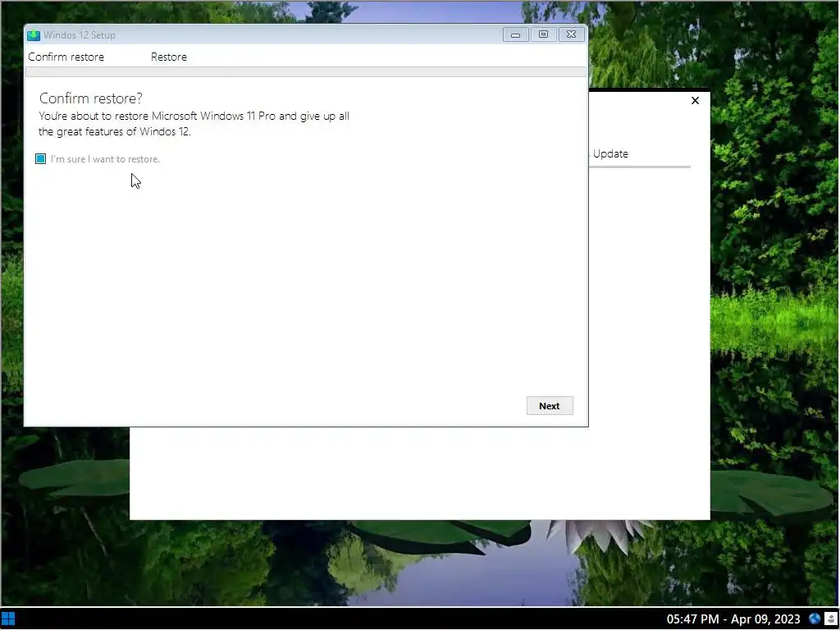This screenshot has height=630, width=840.
Task: Click the "I'm sure I want to restore." label
Action: [x=105, y=159]
